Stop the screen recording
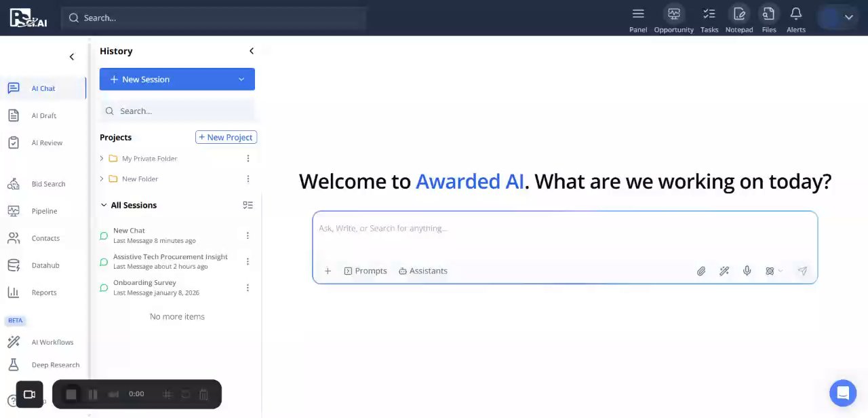This screenshot has height=418, width=868. click(x=71, y=394)
